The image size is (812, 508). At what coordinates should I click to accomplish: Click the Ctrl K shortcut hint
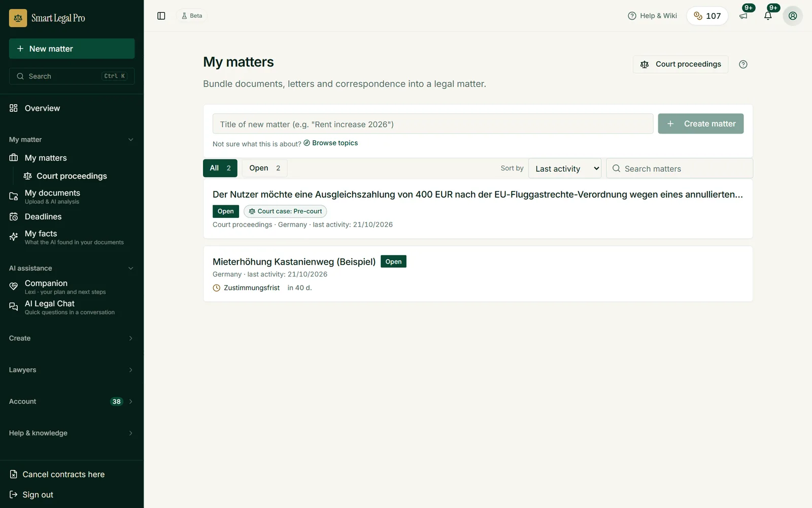[x=115, y=76]
